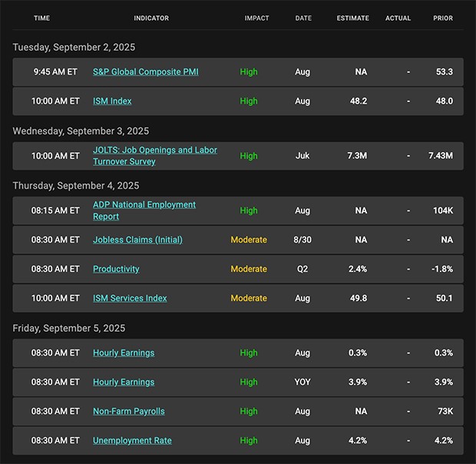The image size is (476, 464).
Task: Click the Non-Farm Payrolls link
Action: [128, 411]
